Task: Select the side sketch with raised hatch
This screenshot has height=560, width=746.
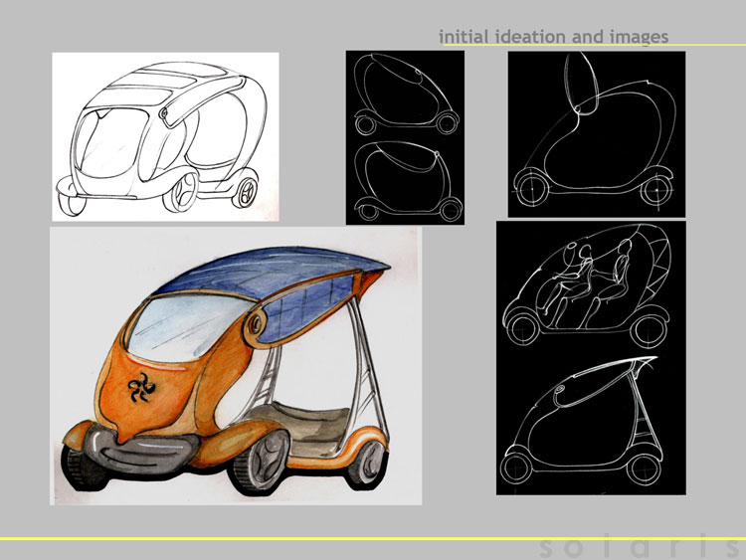Action: (x=597, y=134)
